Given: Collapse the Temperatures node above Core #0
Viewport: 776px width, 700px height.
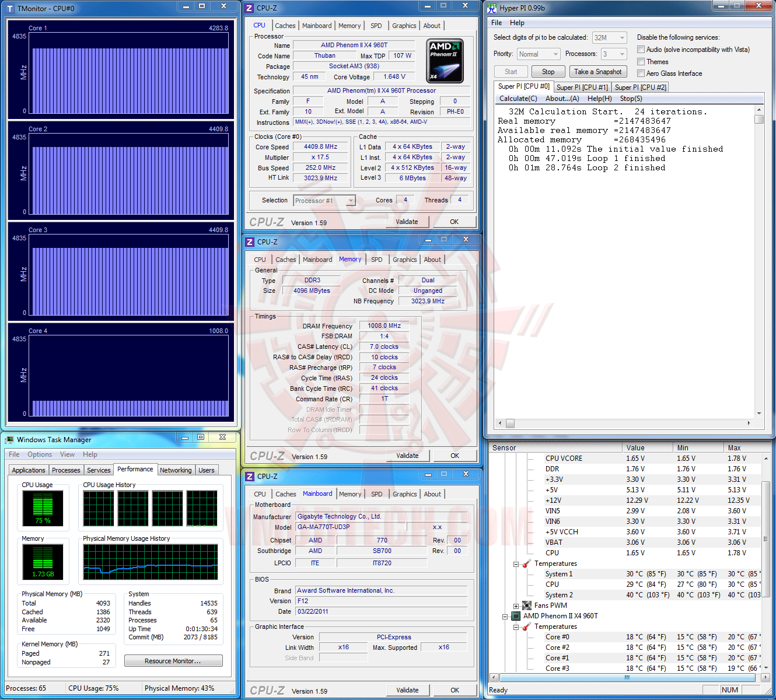Looking at the screenshot, I should tap(516, 627).
